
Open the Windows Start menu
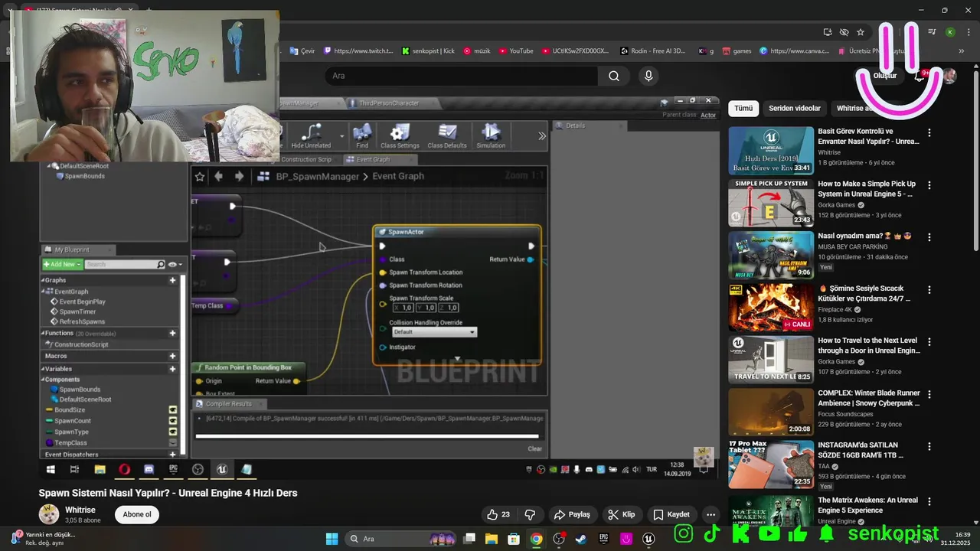332,539
